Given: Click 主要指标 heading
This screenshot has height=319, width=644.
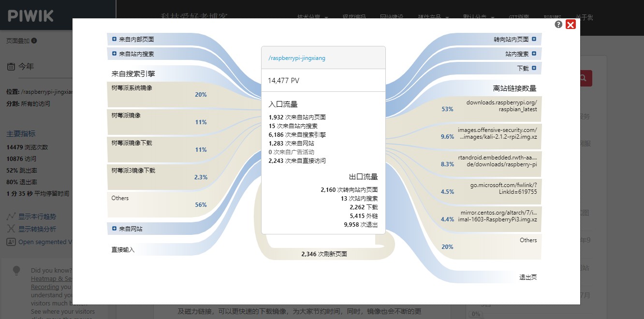Looking at the screenshot, I should click(21, 134).
